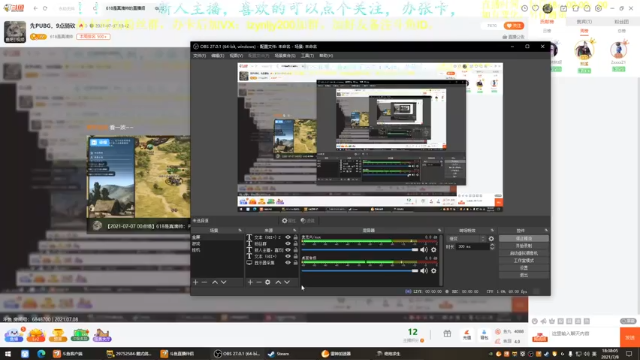Screen dimensions: 640x360
Task: Toggle visibility of the fourth source 文本 (GDI+)
Action: [x=288, y=256]
